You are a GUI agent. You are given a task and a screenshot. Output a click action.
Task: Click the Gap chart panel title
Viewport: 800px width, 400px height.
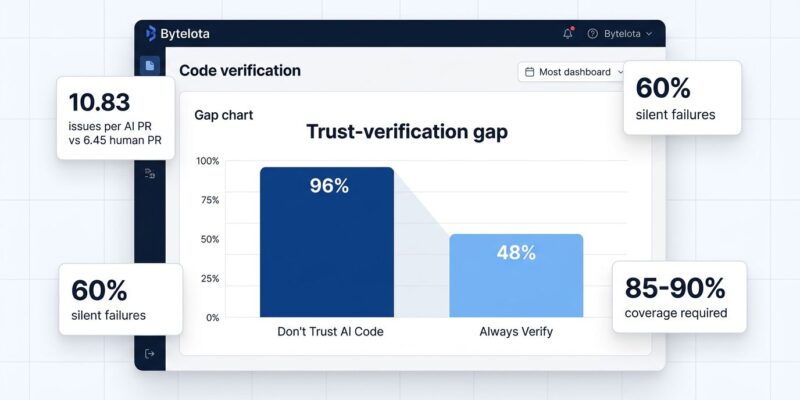[223, 115]
